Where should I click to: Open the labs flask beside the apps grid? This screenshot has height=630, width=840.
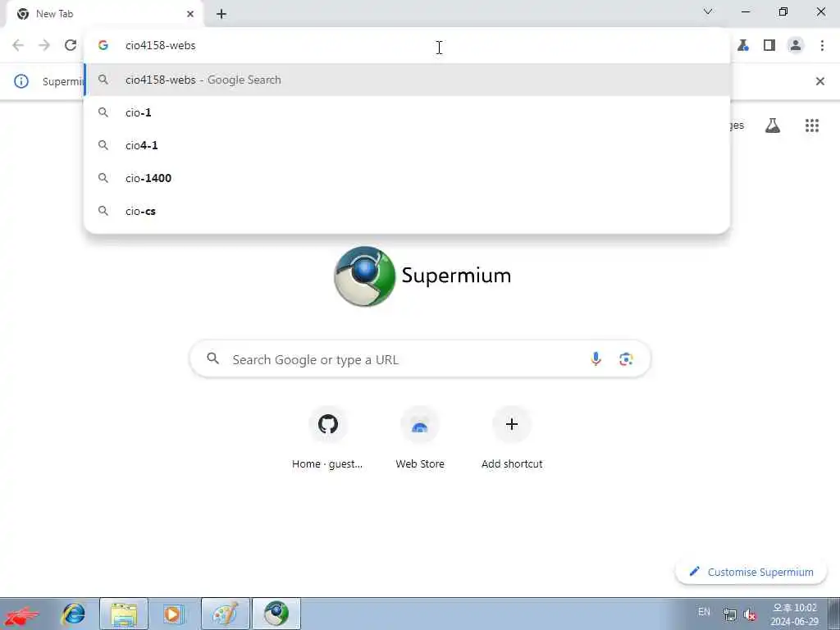[x=773, y=126]
